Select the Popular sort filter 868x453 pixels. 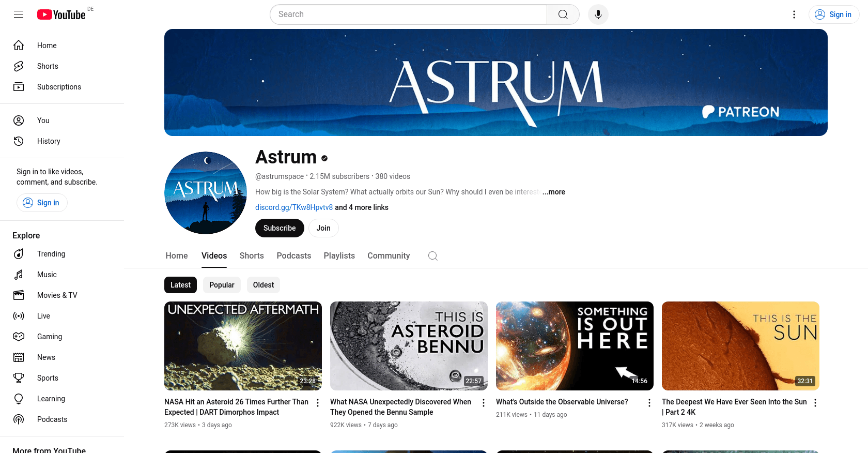[222, 285]
